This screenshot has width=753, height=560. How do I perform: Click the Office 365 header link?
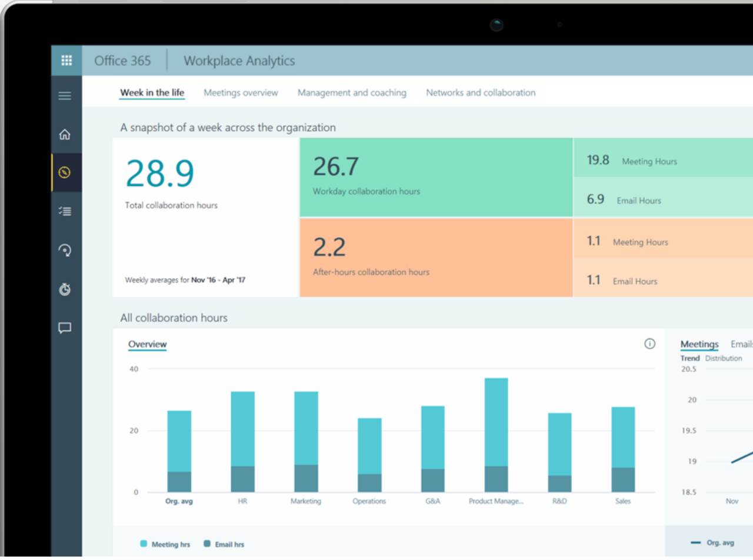[x=122, y=61]
